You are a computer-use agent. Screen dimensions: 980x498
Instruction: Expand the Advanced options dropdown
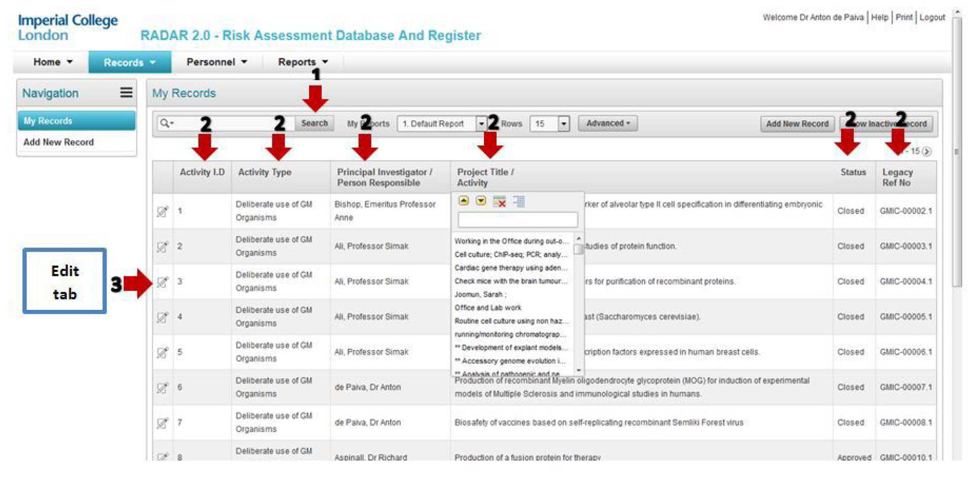[x=608, y=123]
